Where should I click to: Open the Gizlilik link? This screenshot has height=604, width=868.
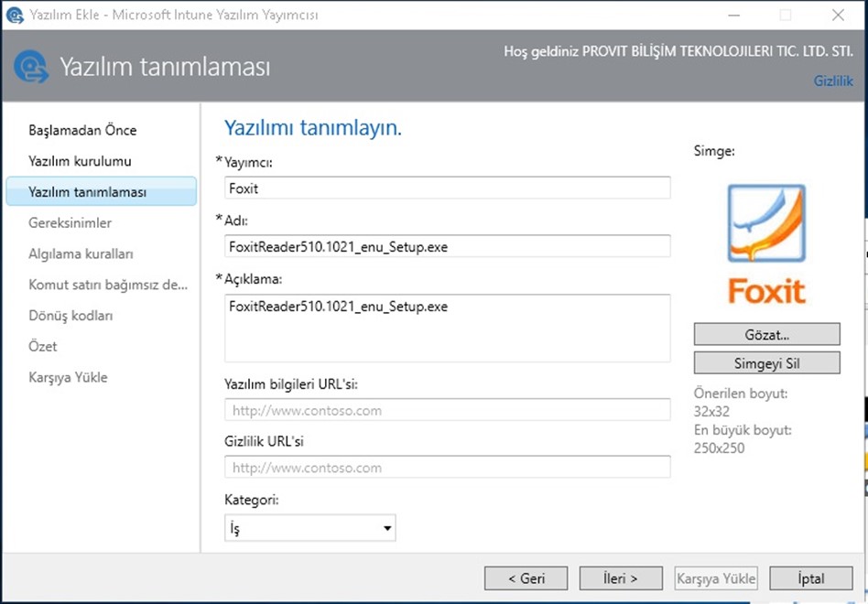[x=833, y=81]
